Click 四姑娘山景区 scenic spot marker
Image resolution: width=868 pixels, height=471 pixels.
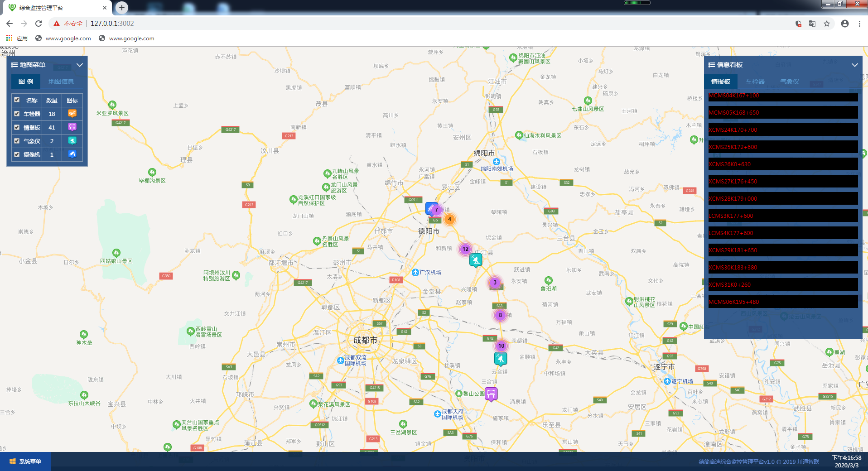coord(116,253)
